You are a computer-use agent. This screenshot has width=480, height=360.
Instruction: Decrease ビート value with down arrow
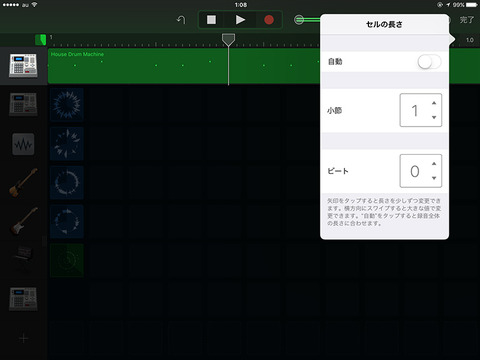[x=434, y=178]
